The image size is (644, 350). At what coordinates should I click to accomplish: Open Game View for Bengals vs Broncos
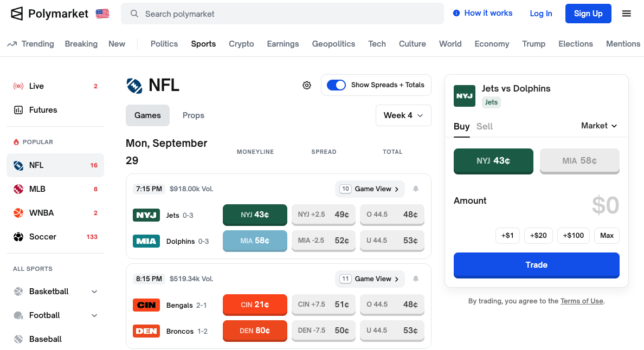point(370,279)
